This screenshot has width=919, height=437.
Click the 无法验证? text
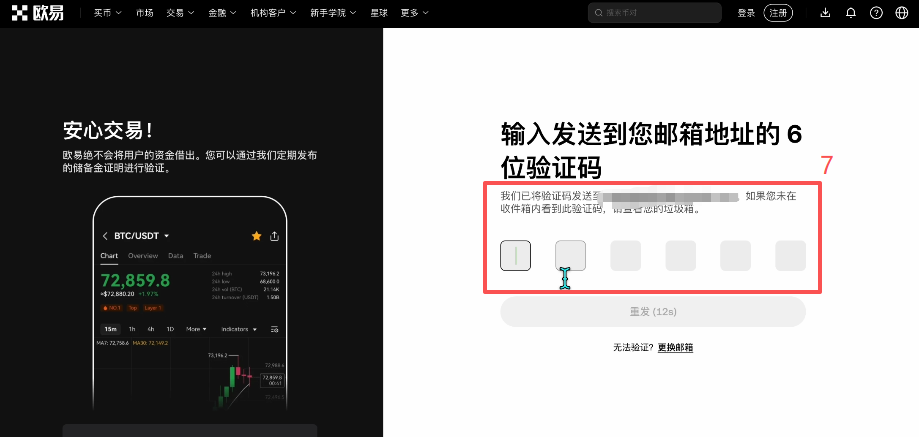coord(633,347)
